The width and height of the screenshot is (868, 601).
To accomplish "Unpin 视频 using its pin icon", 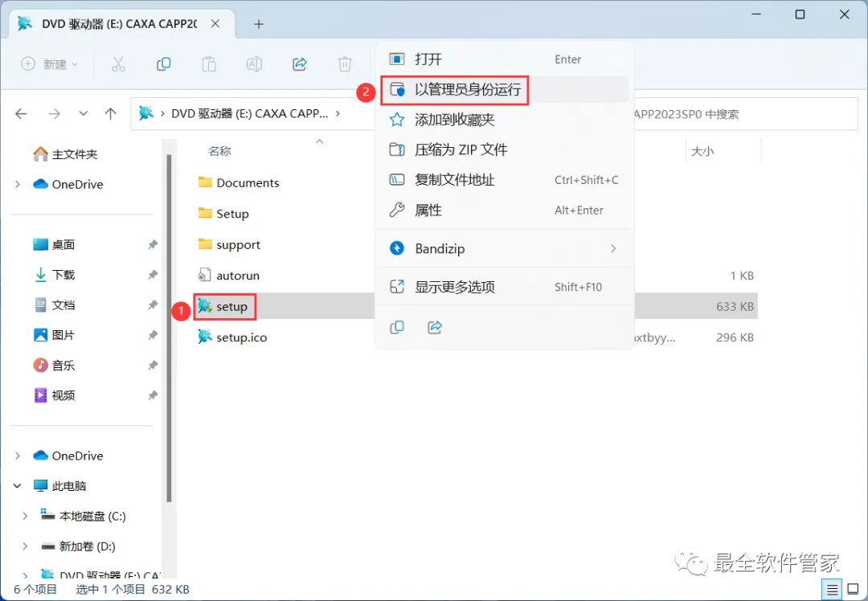I will click(x=153, y=395).
